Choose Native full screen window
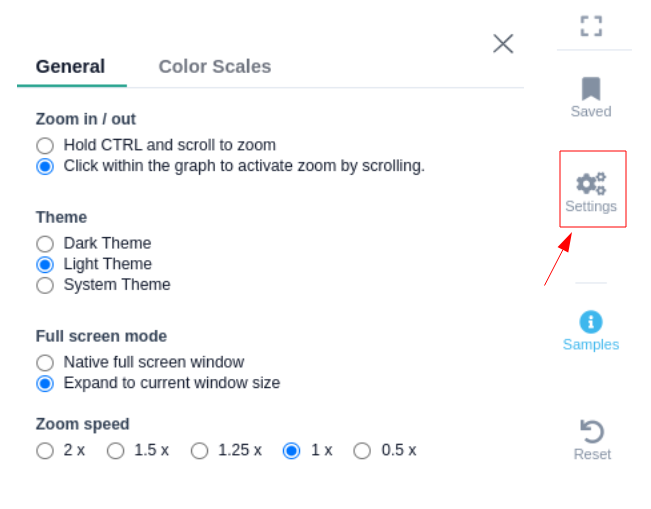 [x=45, y=362]
